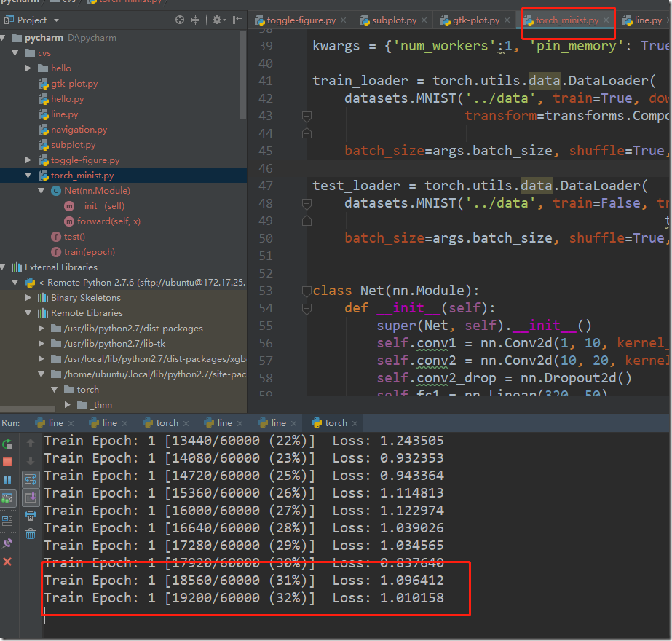Click the Remote Python interpreter icon
Viewport: 672px width, 641px height.
point(30,283)
